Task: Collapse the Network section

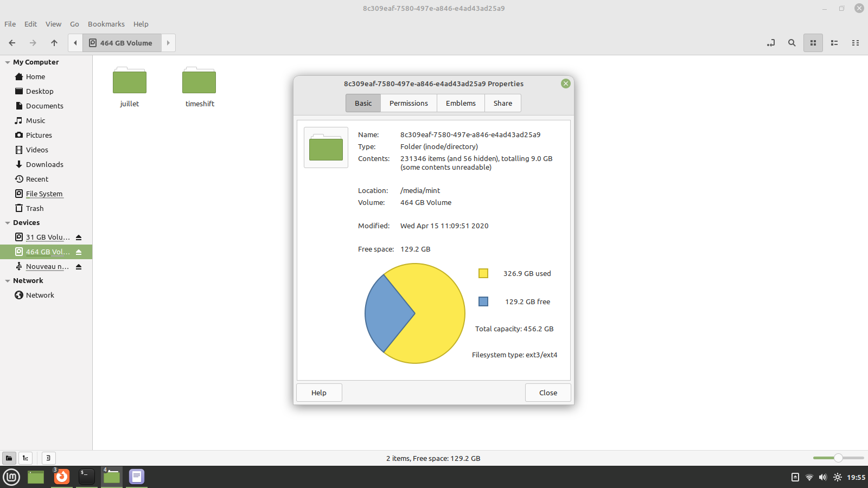Action: pyautogui.click(x=8, y=281)
